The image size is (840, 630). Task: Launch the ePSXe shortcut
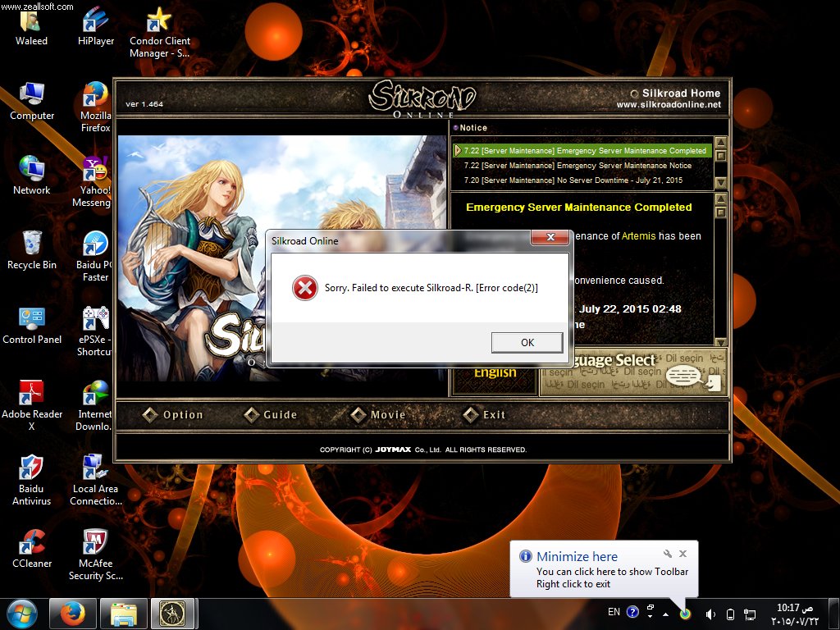pos(94,331)
